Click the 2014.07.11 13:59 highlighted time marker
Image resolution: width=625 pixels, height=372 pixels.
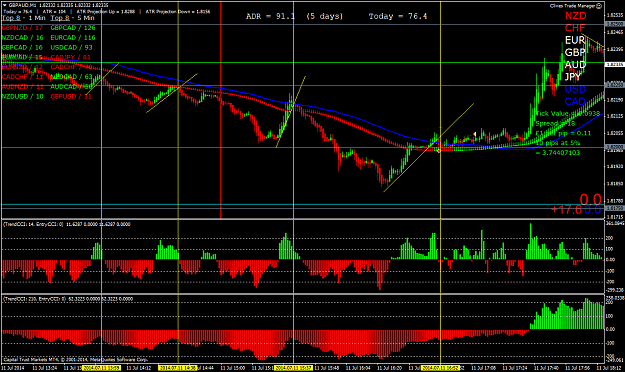point(101,368)
